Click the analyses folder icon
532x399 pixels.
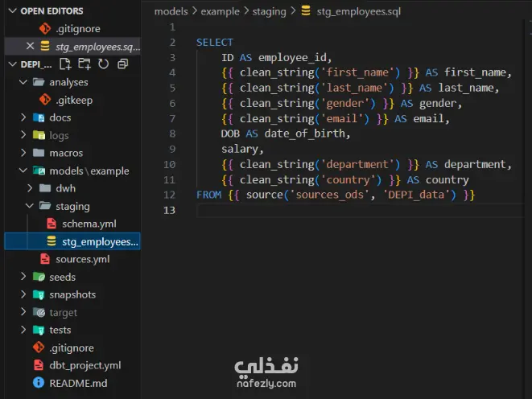(x=39, y=82)
